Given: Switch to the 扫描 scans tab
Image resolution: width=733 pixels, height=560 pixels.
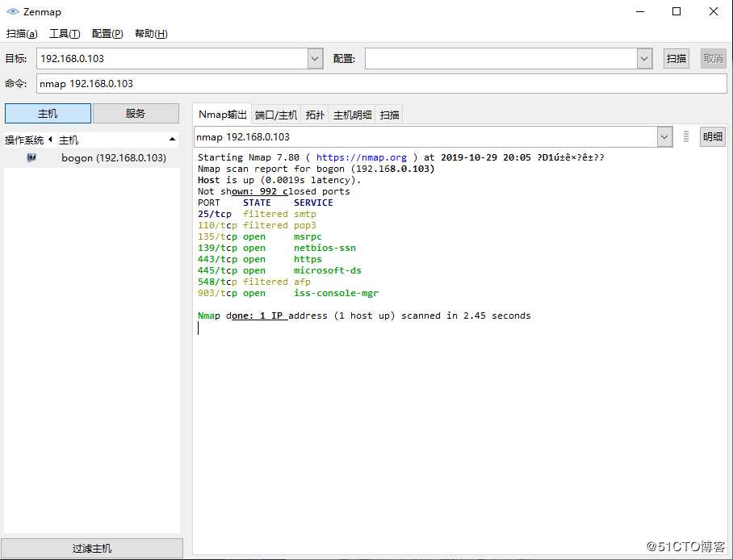Looking at the screenshot, I should pyautogui.click(x=389, y=115).
